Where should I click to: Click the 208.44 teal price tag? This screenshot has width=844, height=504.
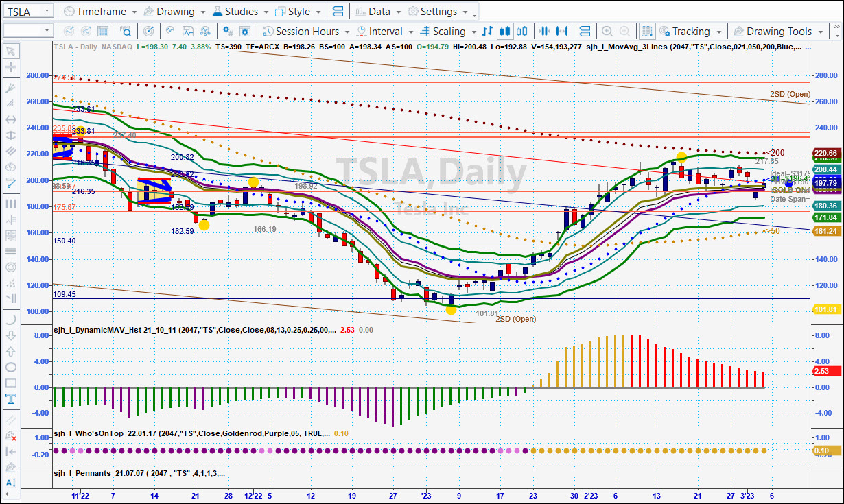pos(825,169)
